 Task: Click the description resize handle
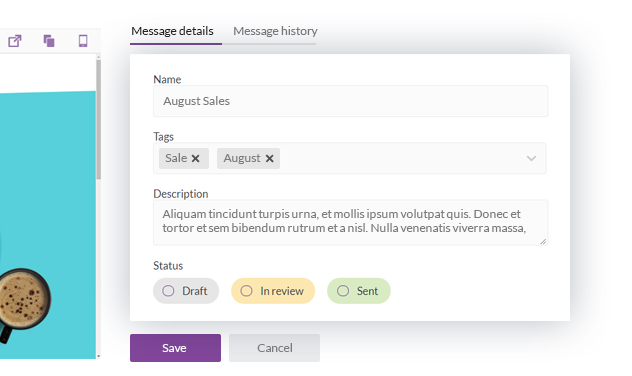click(543, 241)
